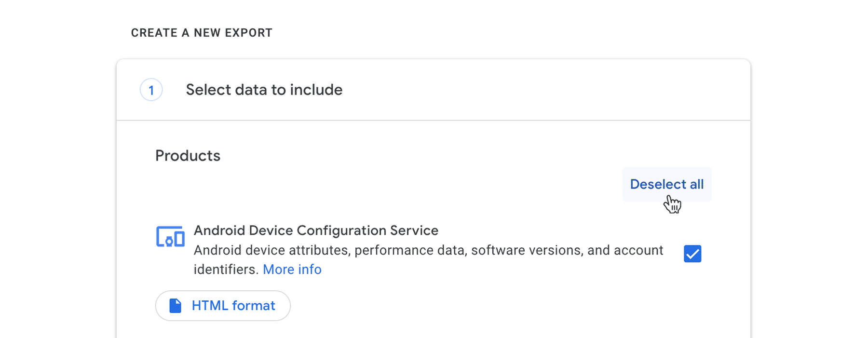Click the step 1 number circle
868x338 pixels.
pos(151,90)
